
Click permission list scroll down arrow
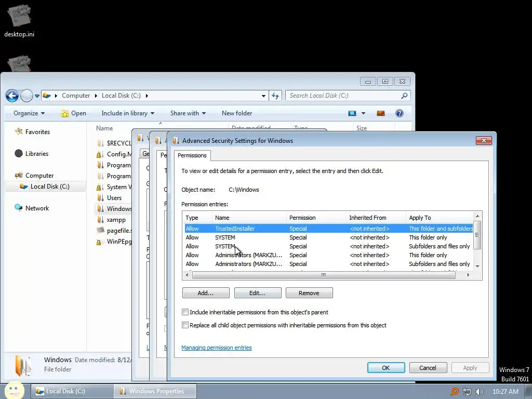[477, 267]
